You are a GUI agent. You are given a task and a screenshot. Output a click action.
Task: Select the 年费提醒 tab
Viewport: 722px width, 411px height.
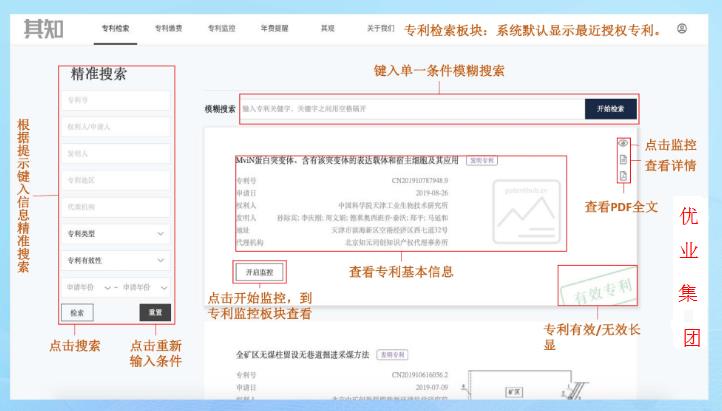(274, 29)
